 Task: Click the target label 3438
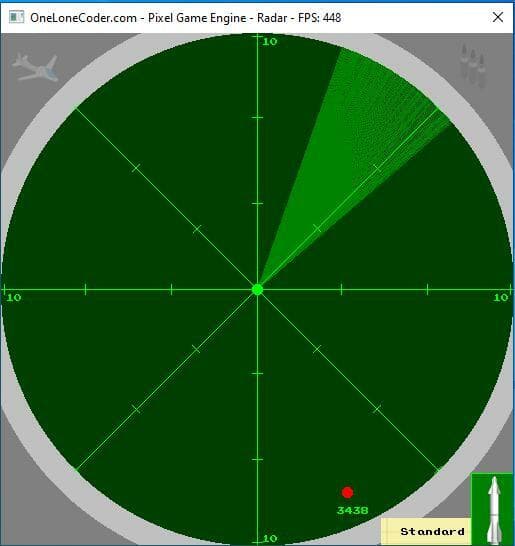[x=352, y=510]
